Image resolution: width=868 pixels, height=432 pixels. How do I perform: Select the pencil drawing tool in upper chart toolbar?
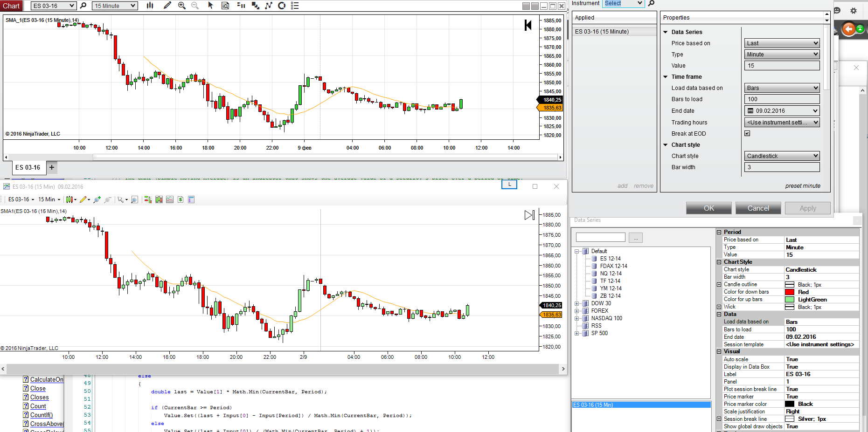coord(167,6)
